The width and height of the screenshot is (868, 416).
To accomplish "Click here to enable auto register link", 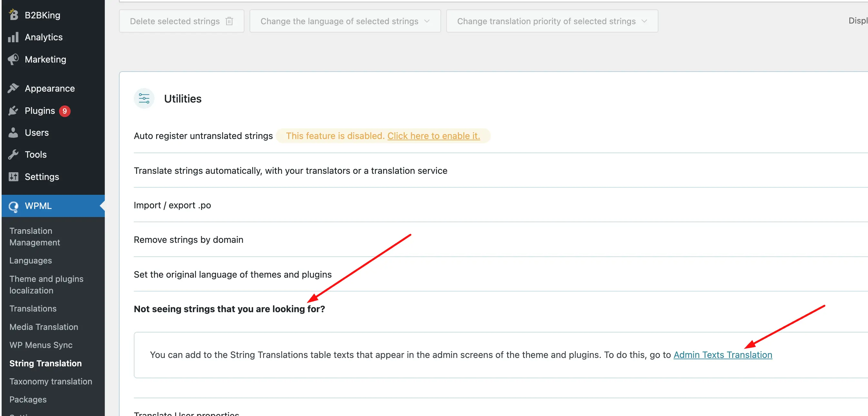I will tap(434, 136).
